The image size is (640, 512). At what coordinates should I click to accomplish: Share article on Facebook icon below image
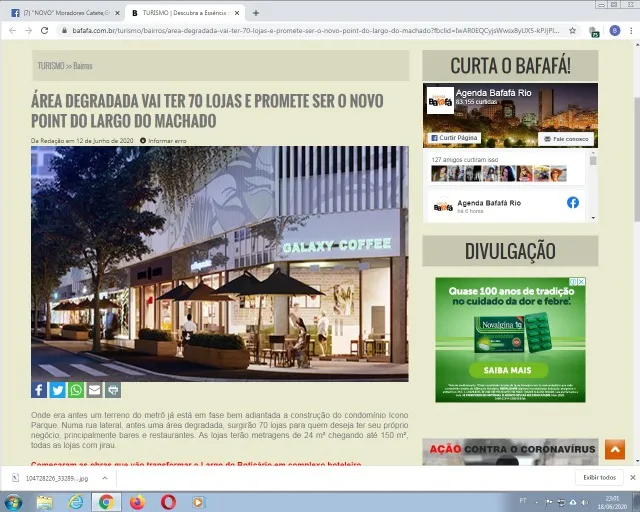pyautogui.click(x=39, y=390)
